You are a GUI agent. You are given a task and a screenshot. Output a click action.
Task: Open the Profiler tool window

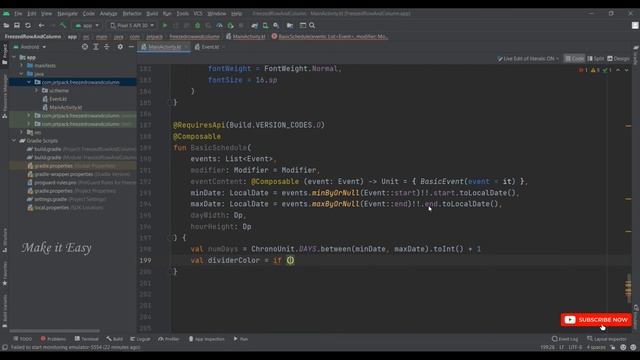click(169, 339)
